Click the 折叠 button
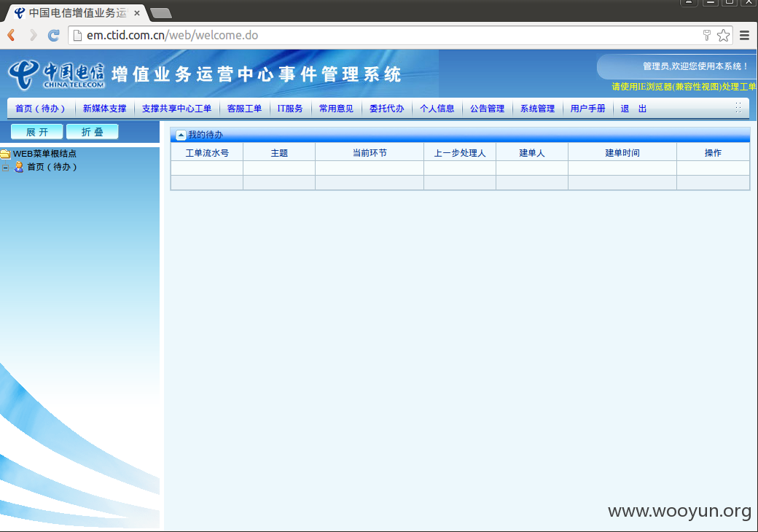 92,132
